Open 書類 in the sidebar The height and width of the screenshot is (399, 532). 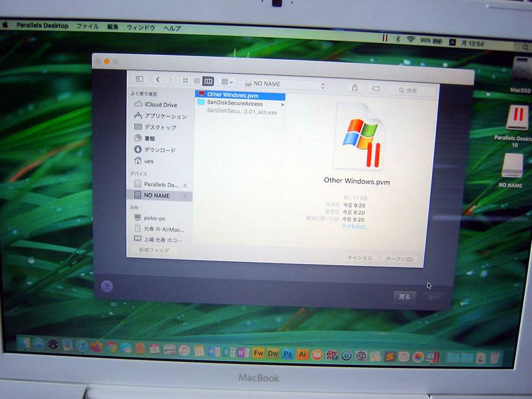[x=145, y=138]
